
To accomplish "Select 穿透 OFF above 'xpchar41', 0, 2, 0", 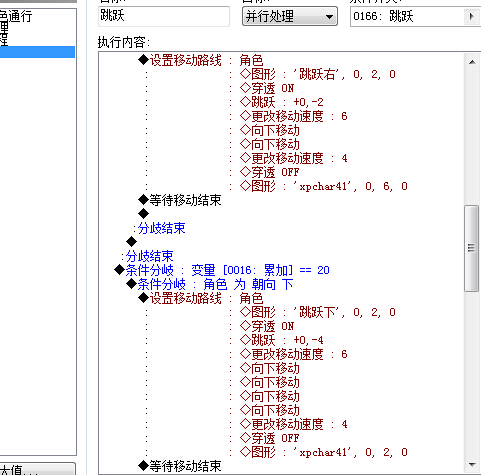I will (x=269, y=438).
